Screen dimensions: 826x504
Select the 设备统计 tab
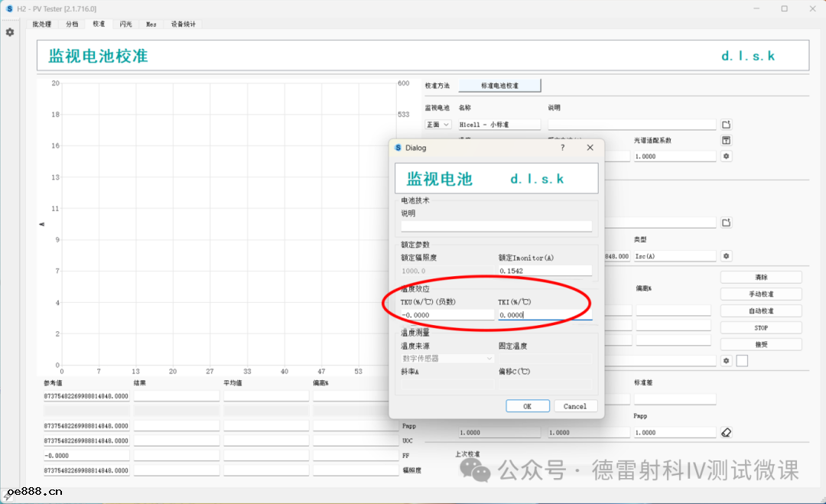coord(183,24)
